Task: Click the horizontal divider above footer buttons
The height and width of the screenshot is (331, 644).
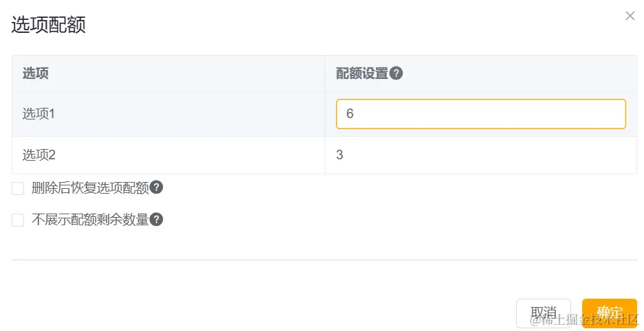Action: tap(324, 260)
